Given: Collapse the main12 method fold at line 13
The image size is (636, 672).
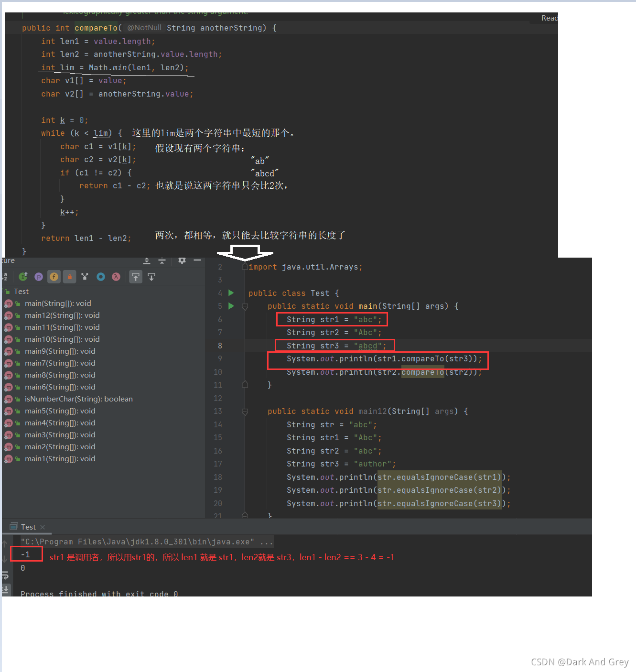Looking at the screenshot, I should tap(245, 412).
